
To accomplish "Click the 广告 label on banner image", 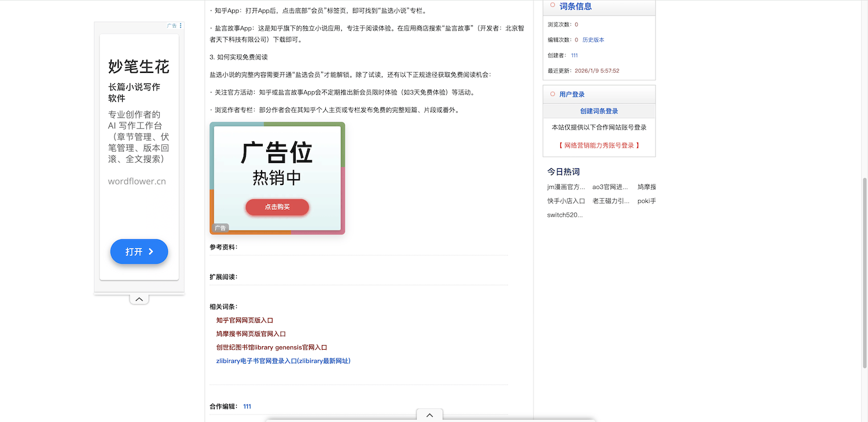I will click(220, 228).
